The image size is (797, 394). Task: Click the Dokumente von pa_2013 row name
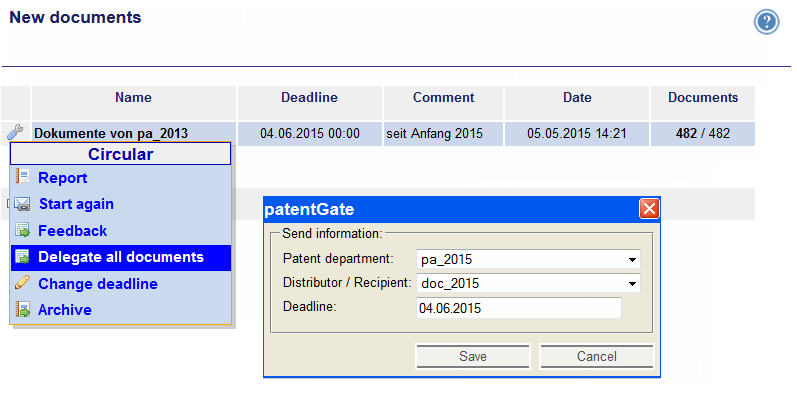click(111, 134)
